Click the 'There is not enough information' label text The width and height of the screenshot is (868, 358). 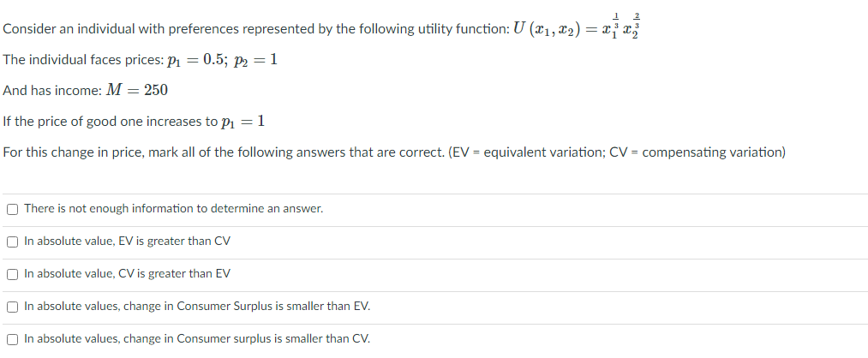click(173, 209)
